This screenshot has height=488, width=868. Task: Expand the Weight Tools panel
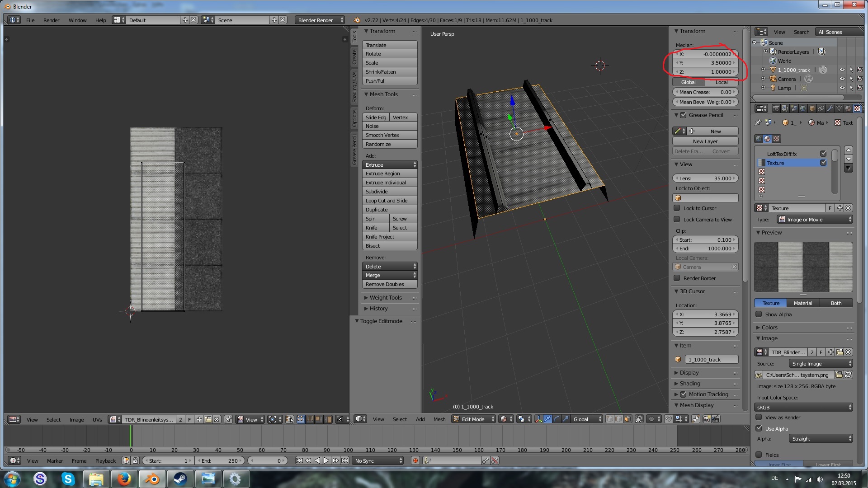385,298
